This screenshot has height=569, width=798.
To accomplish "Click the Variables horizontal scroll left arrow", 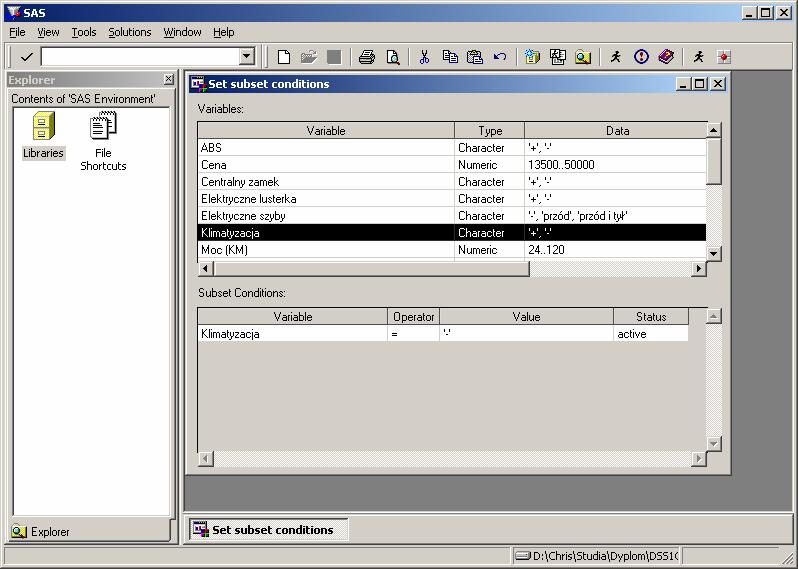I will click(x=205, y=268).
